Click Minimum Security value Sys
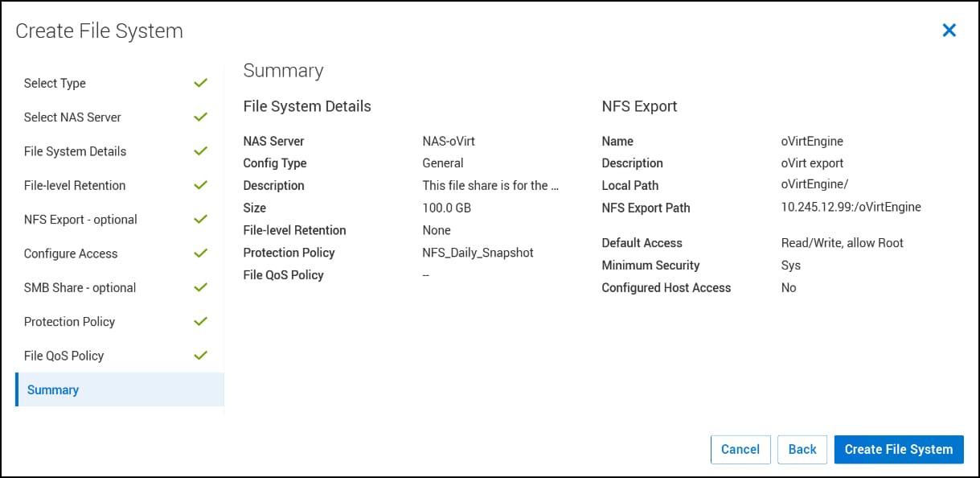 [791, 265]
